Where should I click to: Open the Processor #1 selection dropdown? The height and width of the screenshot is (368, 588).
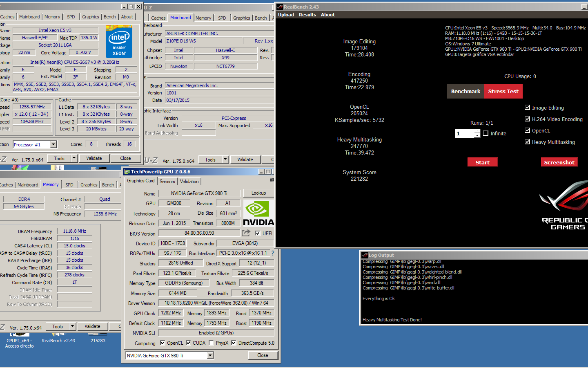point(53,144)
